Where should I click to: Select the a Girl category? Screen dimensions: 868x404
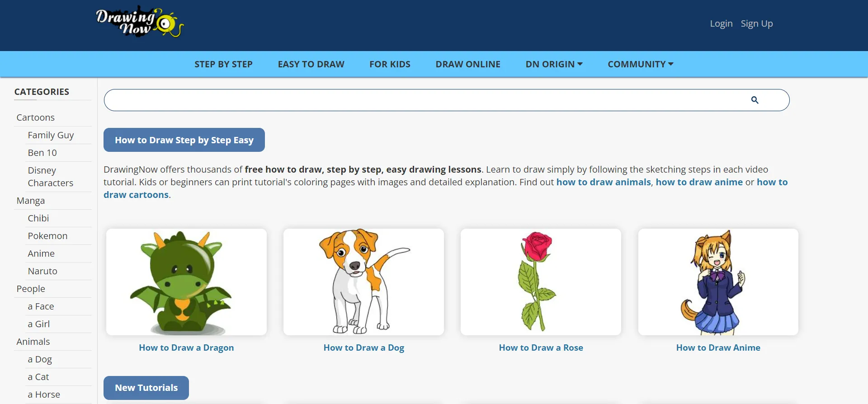coord(38,324)
